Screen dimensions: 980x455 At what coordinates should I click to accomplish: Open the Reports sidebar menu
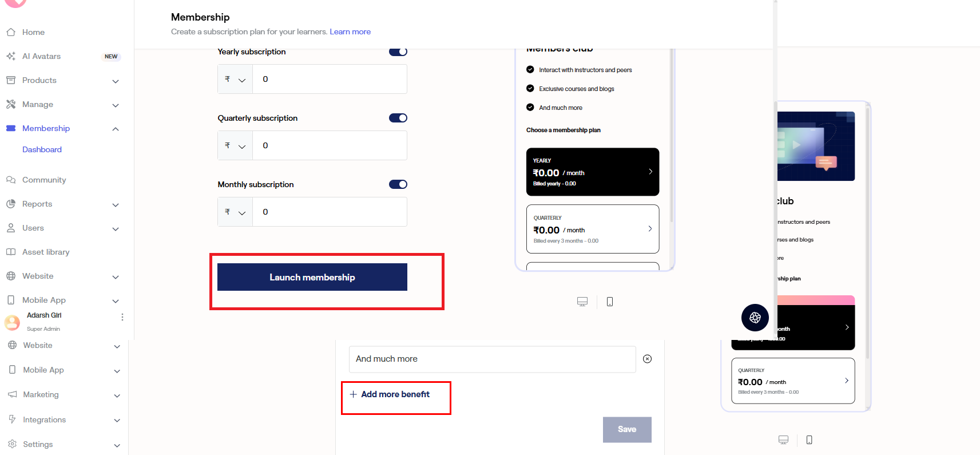coord(37,204)
